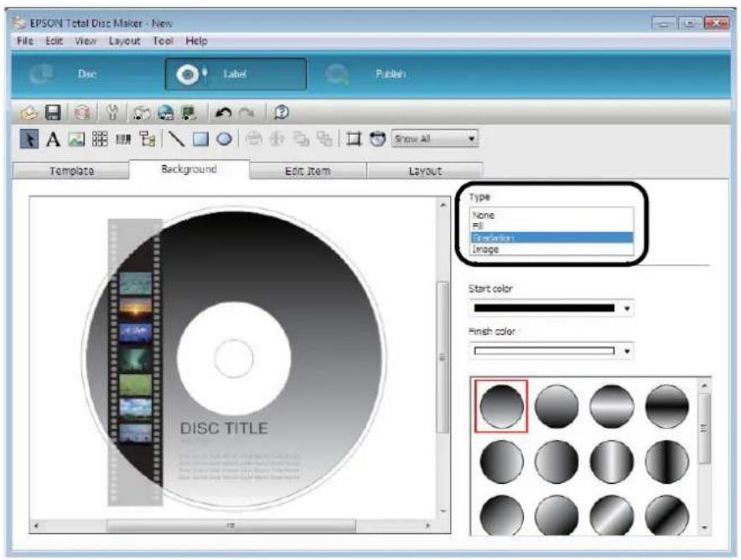Open the Start color dropdown arrow
This screenshot has width=741, height=560.
(627, 309)
